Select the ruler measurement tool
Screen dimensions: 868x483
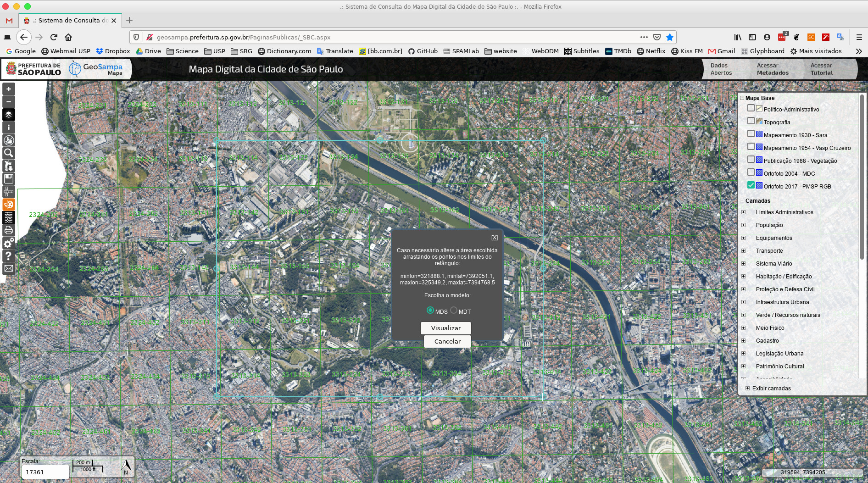pos(9,192)
